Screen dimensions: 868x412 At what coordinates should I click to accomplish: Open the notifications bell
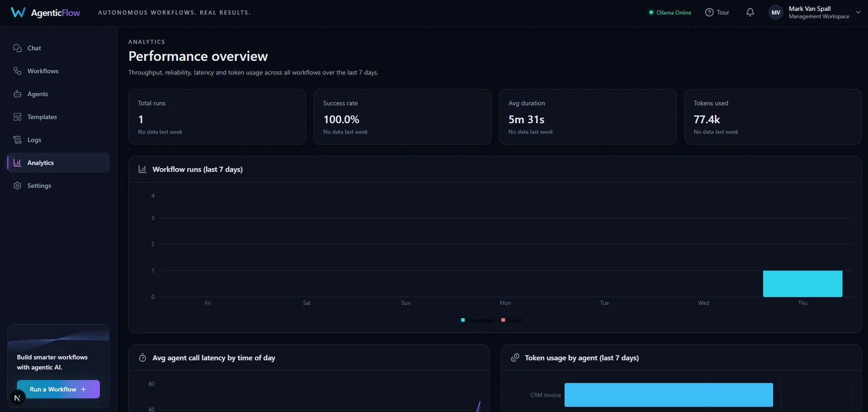tap(750, 12)
